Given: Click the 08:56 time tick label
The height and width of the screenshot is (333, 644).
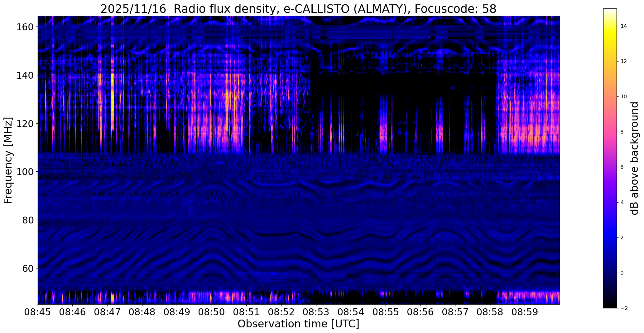Looking at the screenshot, I should coord(420,312).
